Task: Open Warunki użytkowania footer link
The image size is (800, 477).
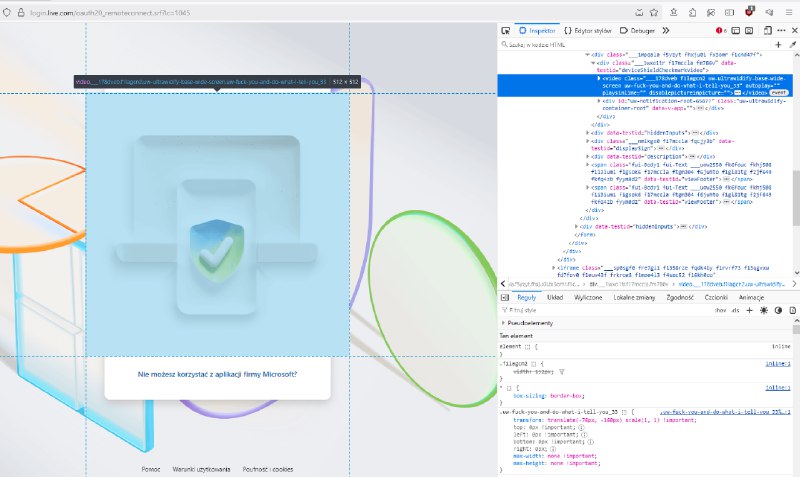Action: tap(201, 469)
